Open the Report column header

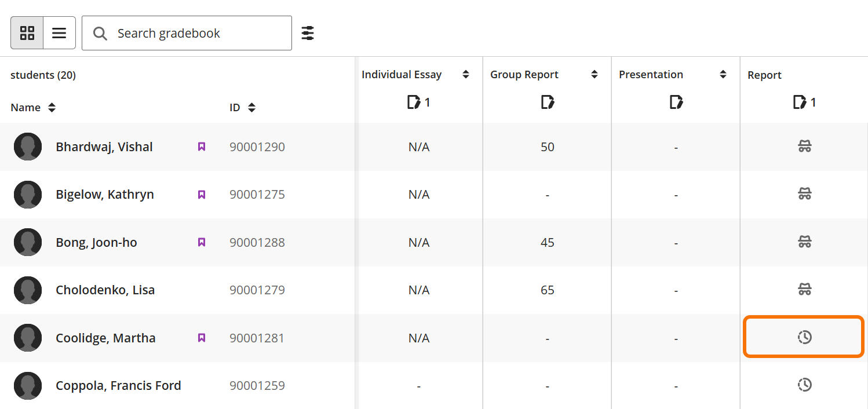click(x=764, y=75)
